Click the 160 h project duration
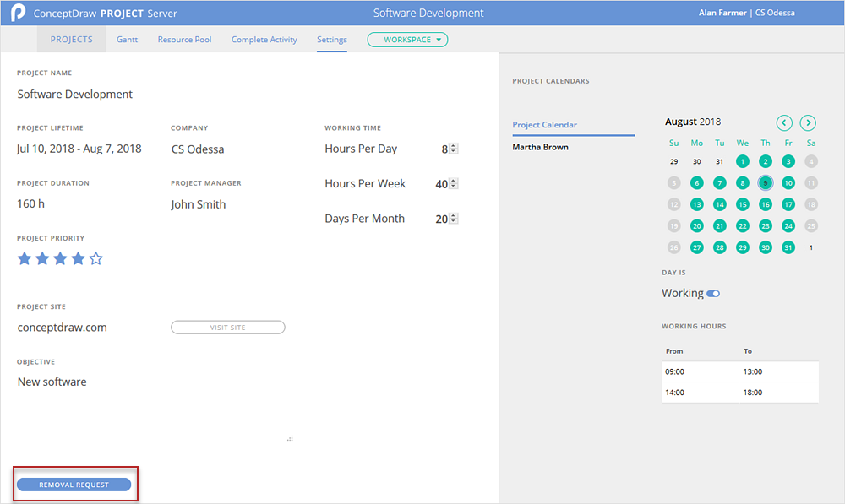 [30, 204]
